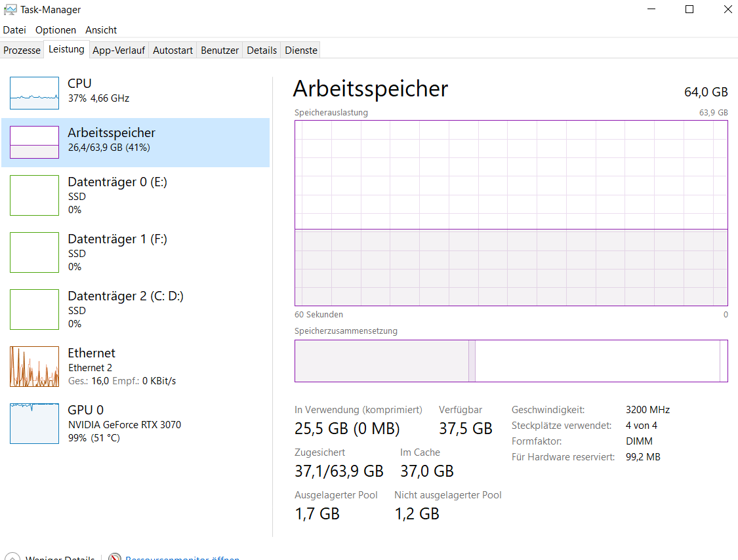Expand the Ansicht menu
Screen dimensions: 738x560
[101, 30]
